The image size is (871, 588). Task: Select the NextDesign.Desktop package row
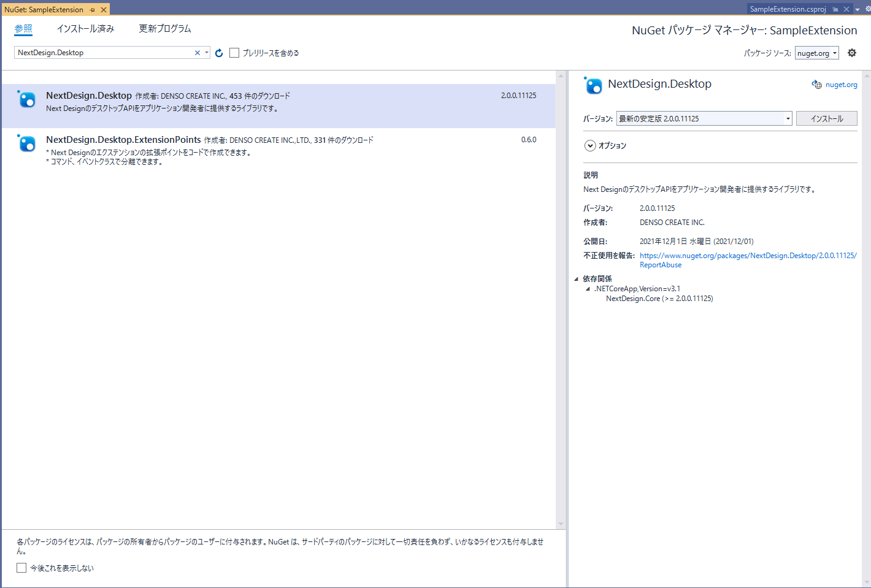tap(278, 106)
